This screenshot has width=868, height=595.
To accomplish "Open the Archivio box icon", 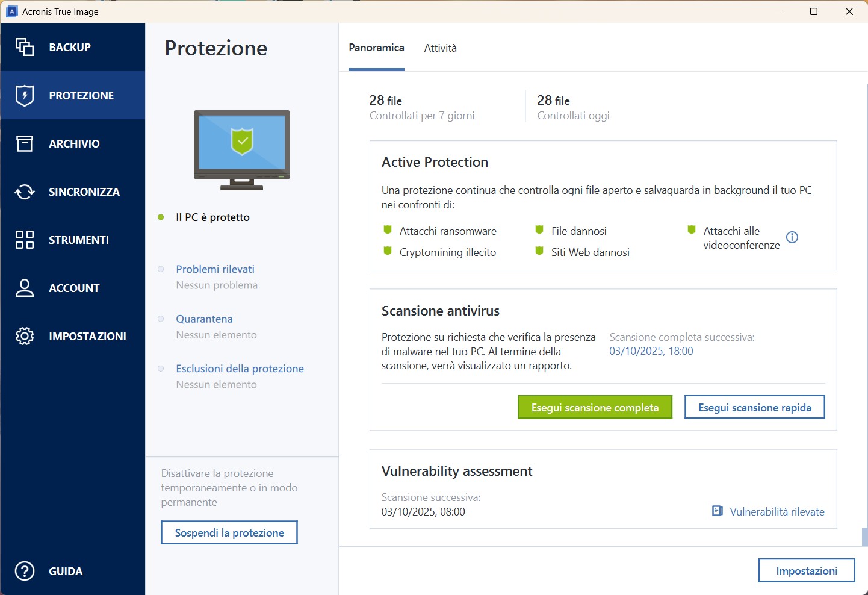I will coord(25,143).
